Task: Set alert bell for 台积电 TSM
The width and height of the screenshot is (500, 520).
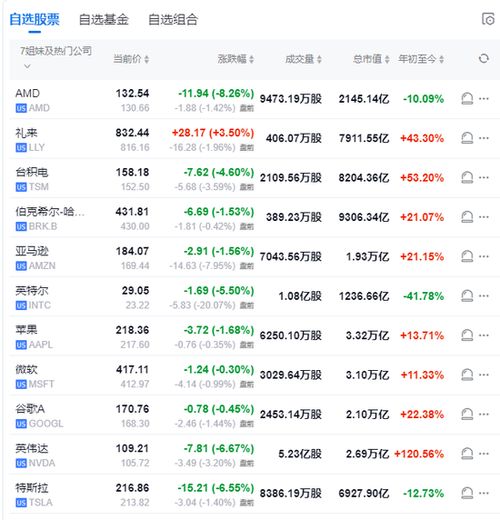Action: click(x=467, y=178)
